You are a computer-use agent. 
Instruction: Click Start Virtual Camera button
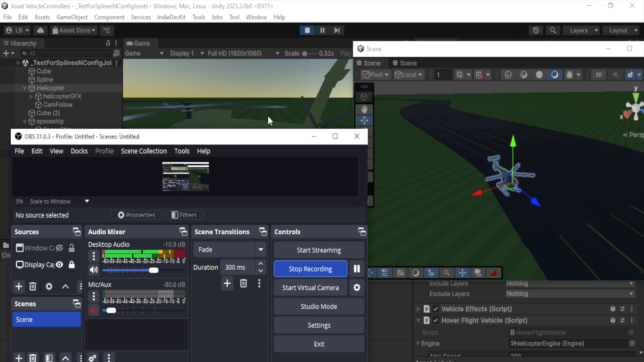[311, 288]
